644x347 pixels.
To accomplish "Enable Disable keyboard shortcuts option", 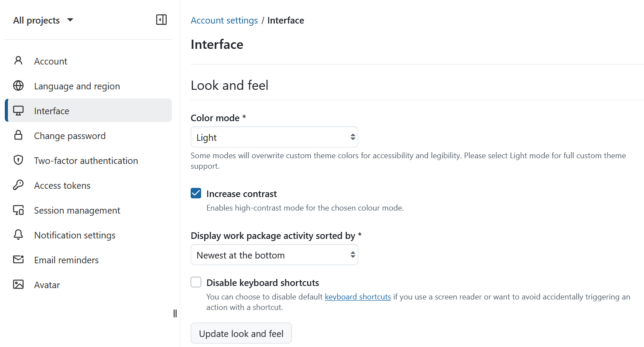I will [195, 282].
